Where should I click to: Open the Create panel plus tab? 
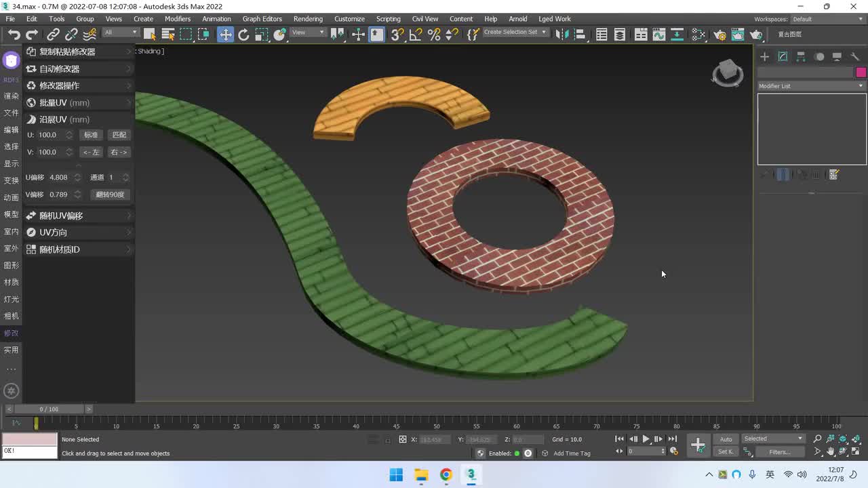click(764, 57)
